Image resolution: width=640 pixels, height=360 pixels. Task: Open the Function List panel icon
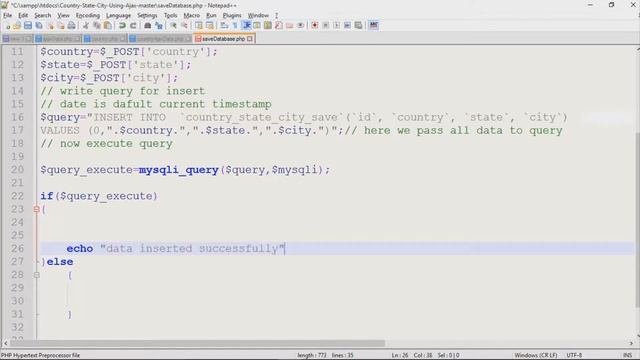pyautogui.click(x=278, y=25)
